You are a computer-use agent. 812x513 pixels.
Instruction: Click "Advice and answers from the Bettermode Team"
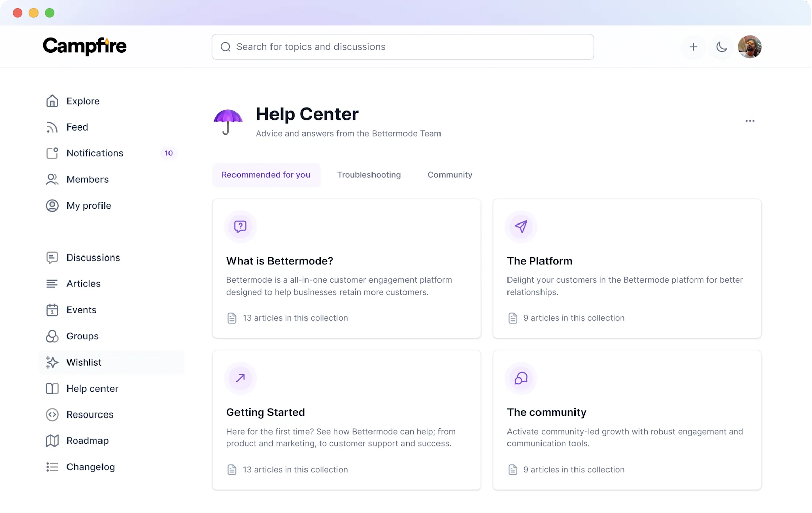[x=348, y=134]
